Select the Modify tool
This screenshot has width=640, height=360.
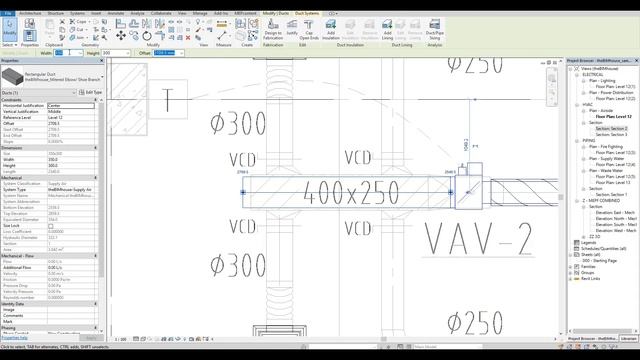[9, 29]
